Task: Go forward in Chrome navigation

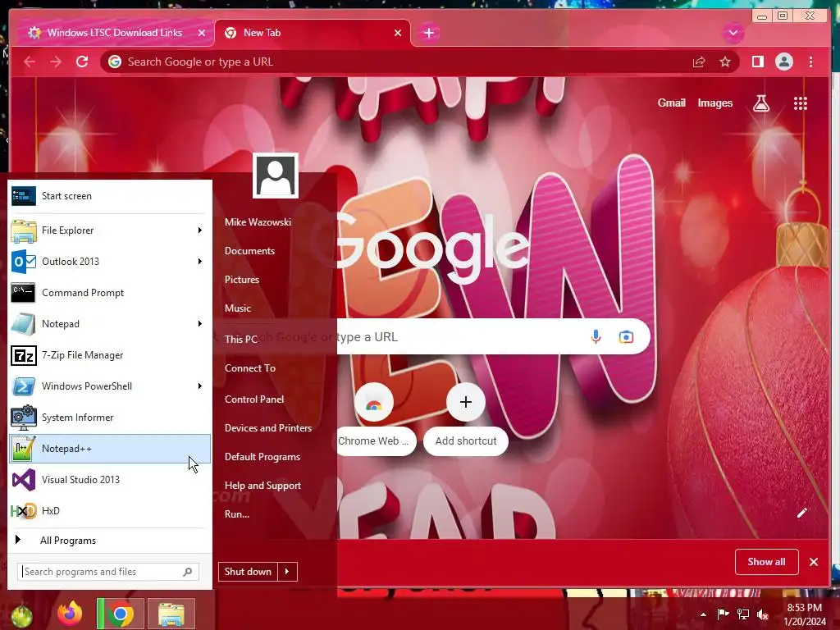Action: tap(56, 62)
